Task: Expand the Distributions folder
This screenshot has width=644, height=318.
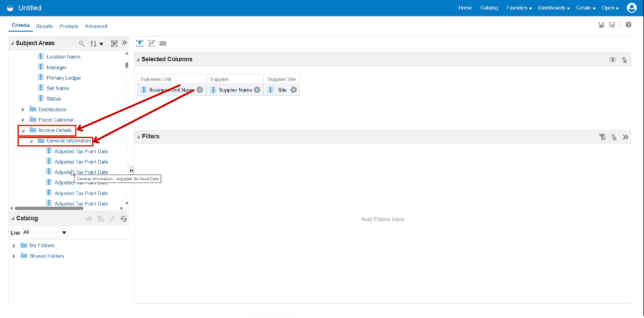Action: [x=23, y=110]
